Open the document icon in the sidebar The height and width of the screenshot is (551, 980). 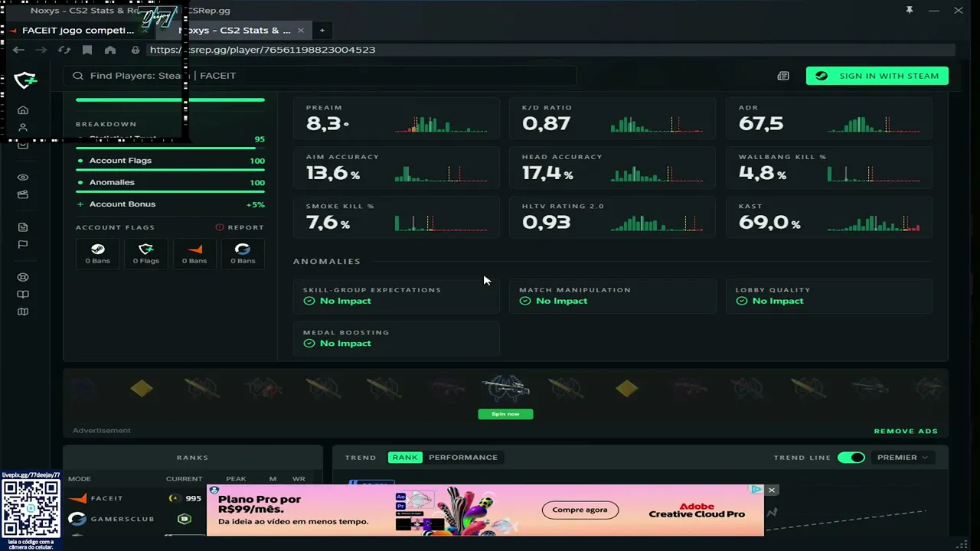coord(23,227)
